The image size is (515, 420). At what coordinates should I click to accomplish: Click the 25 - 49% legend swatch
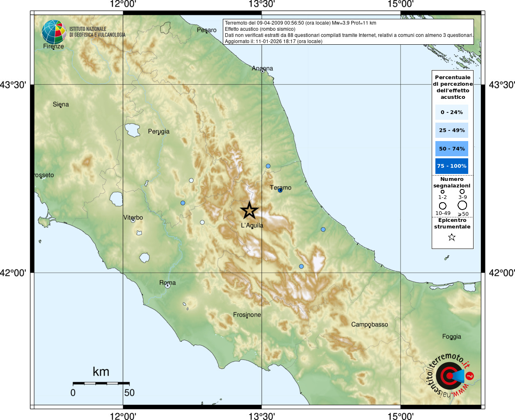point(451,130)
